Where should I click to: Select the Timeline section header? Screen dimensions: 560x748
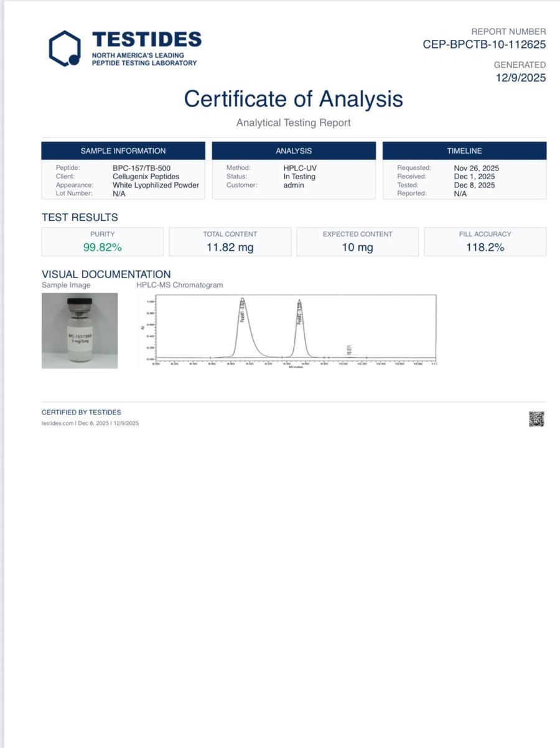[x=464, y=151]
